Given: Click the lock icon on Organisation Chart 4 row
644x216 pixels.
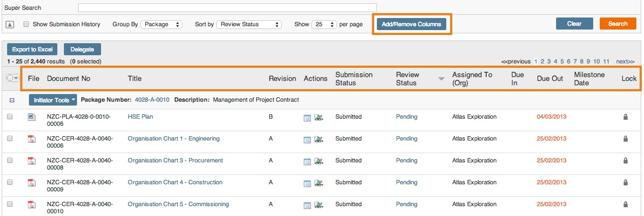Looking at the screenshot, I should 625,182.
